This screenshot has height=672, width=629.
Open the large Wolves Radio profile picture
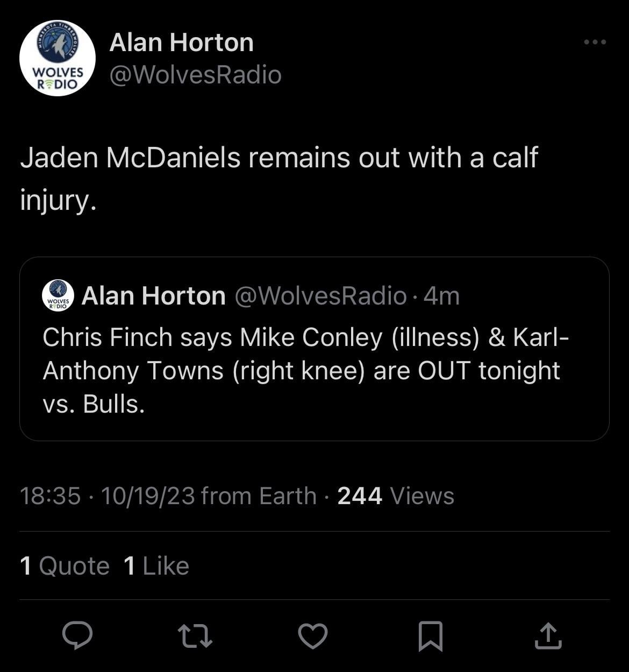58,58
